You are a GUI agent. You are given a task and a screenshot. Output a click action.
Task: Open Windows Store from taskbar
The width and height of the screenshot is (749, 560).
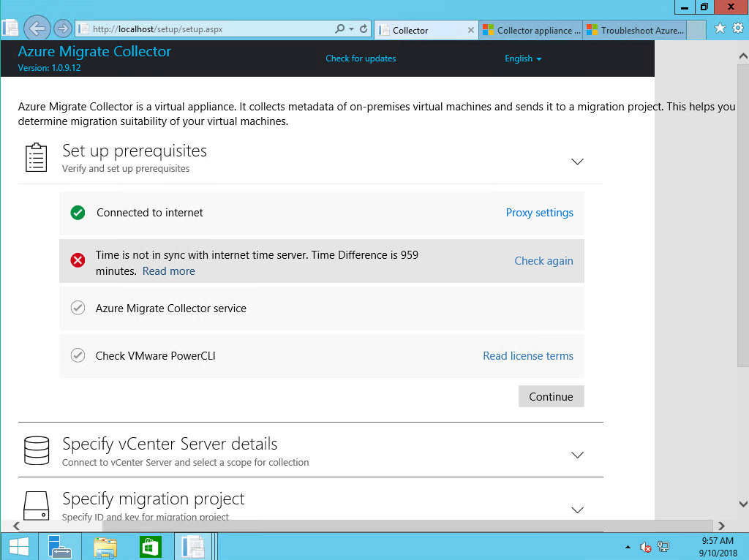[150, 547]
